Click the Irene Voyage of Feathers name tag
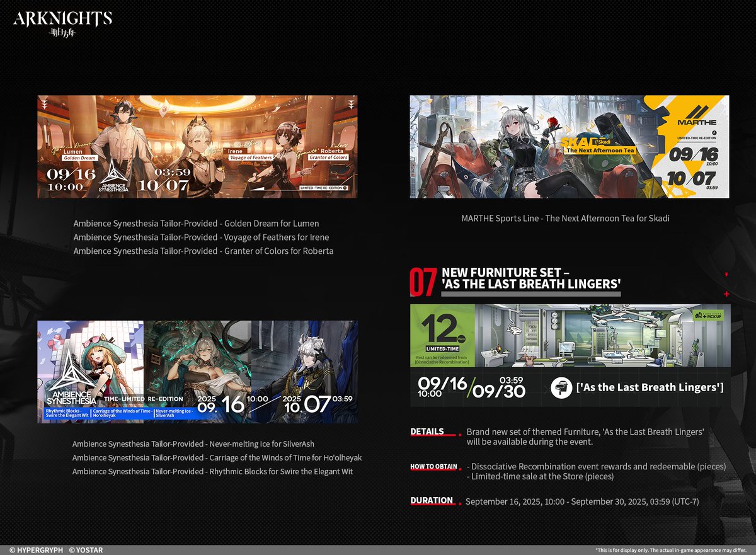 249,154
